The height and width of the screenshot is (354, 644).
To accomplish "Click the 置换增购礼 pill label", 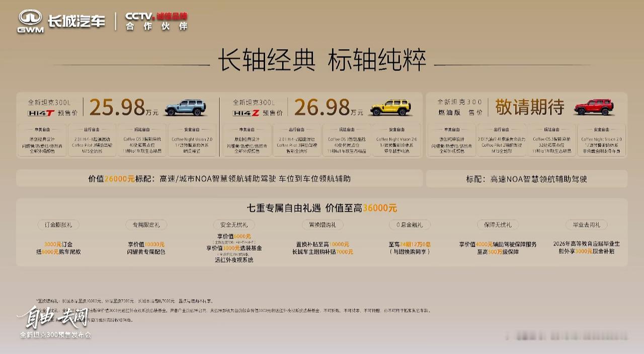I will [322, 225].
